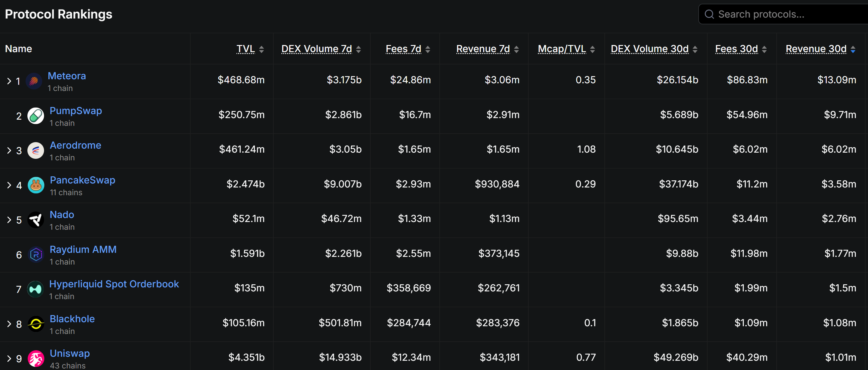Screen dimensions: 868x370
Task: Click the Raydium AMM logo icon
Action: tap(36, 255)
